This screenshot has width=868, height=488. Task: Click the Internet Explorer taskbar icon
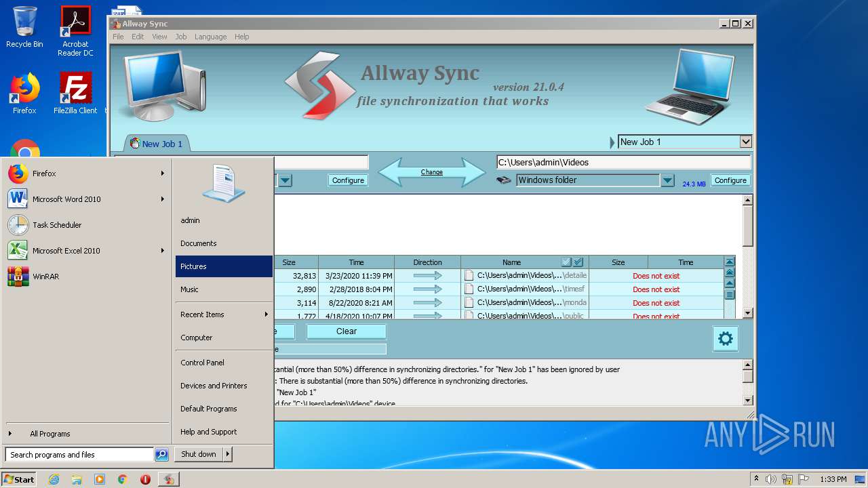click(x=54, y=479)
